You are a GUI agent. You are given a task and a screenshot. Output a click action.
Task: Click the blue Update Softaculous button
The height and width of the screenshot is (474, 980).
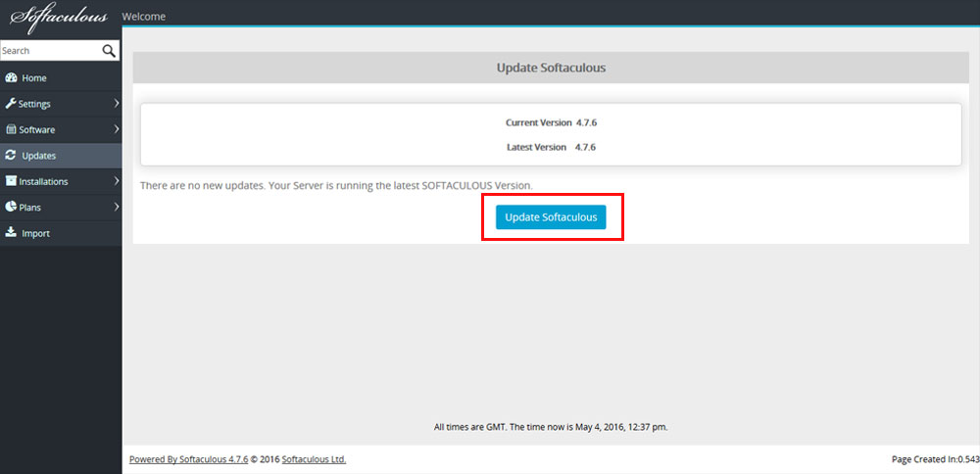[x=551, y=217]
